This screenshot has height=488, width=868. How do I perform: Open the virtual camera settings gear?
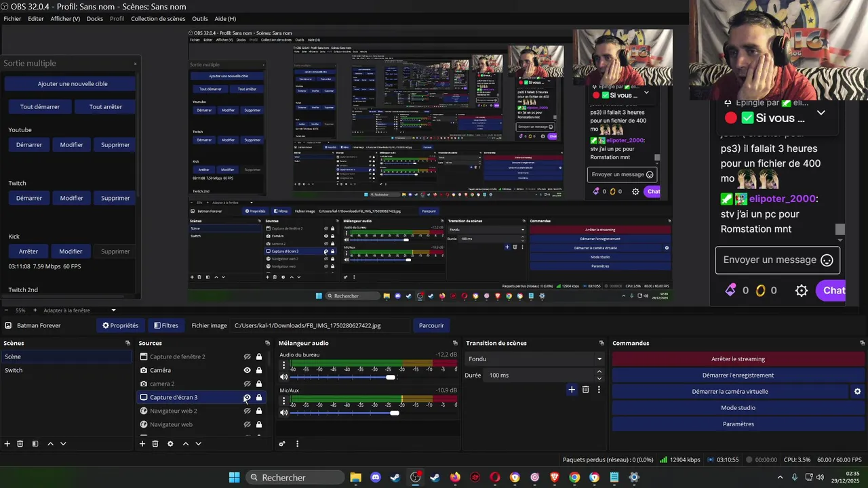click(x=857, y=391)
